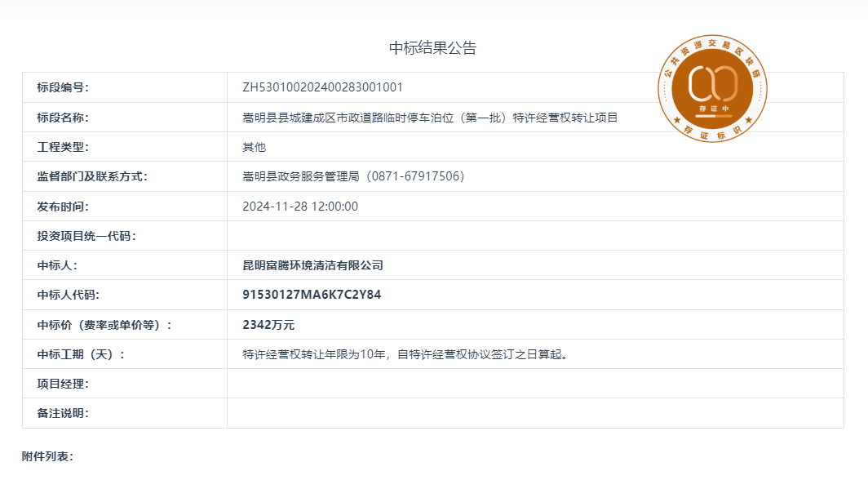This screenshot has height=480, width=868.
Task: Select the heading 中标结果公告
Action: (433, 48)
